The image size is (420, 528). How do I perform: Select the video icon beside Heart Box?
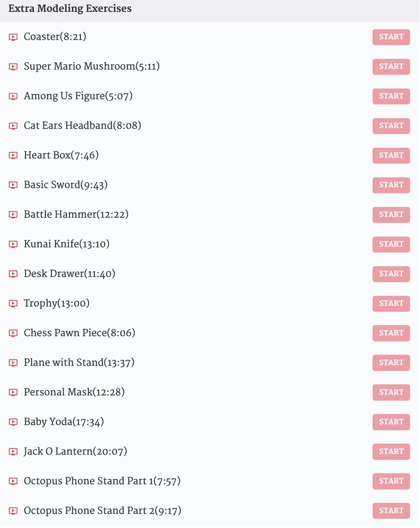pos(13,156)
